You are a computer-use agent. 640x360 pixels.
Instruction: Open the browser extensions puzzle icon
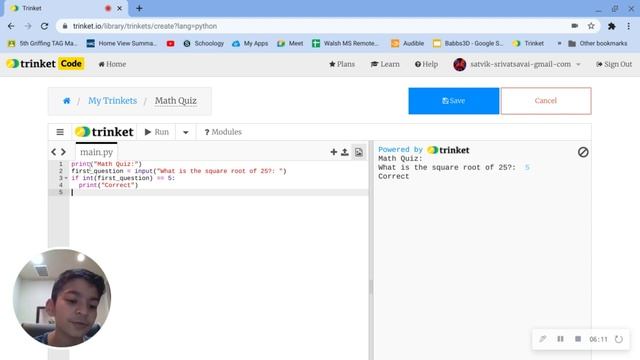pos(611,26)
